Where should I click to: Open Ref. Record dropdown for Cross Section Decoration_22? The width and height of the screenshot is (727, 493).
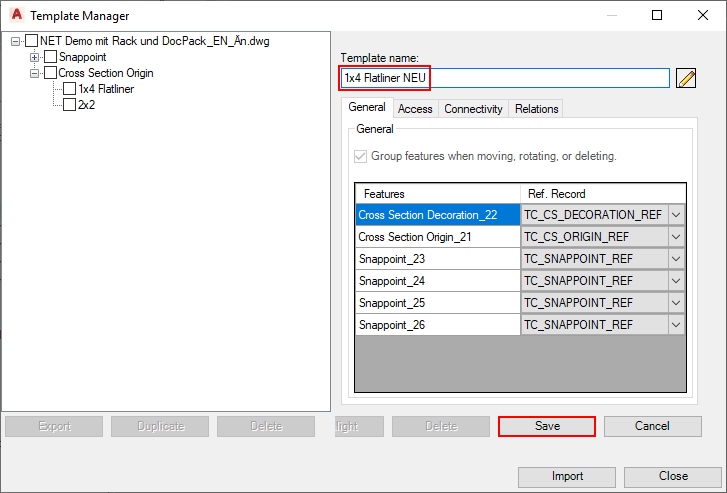pyautogui.click(x=676, y=214)
